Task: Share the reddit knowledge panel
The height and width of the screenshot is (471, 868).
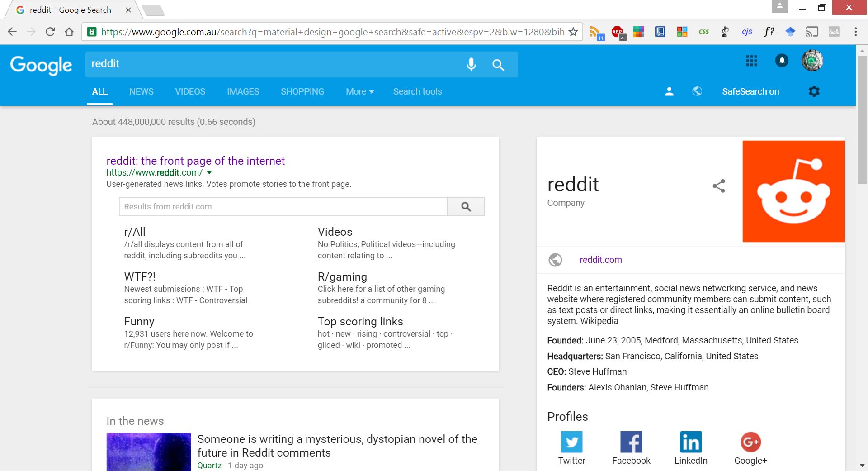Action: (x=719, y=186)
